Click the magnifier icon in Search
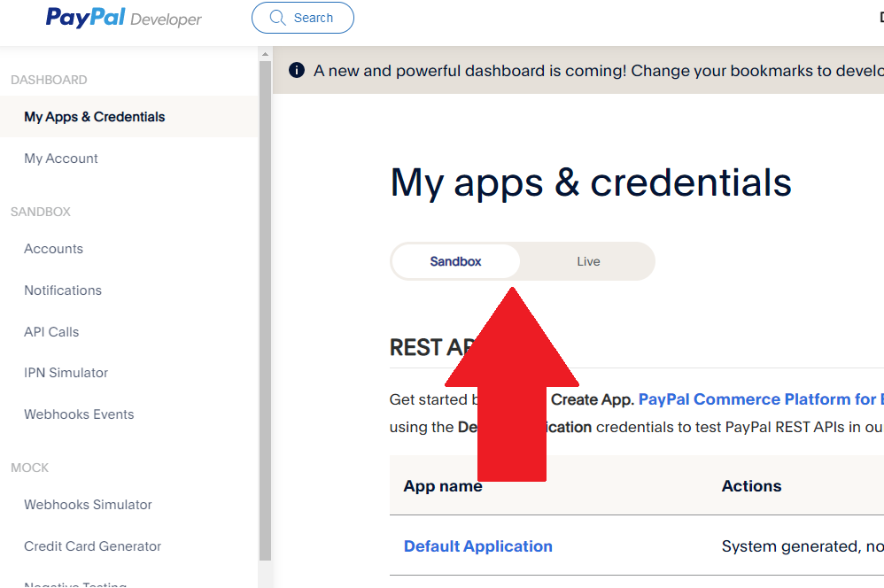This screenshot has height=588, width=884. tap(277, 18)
